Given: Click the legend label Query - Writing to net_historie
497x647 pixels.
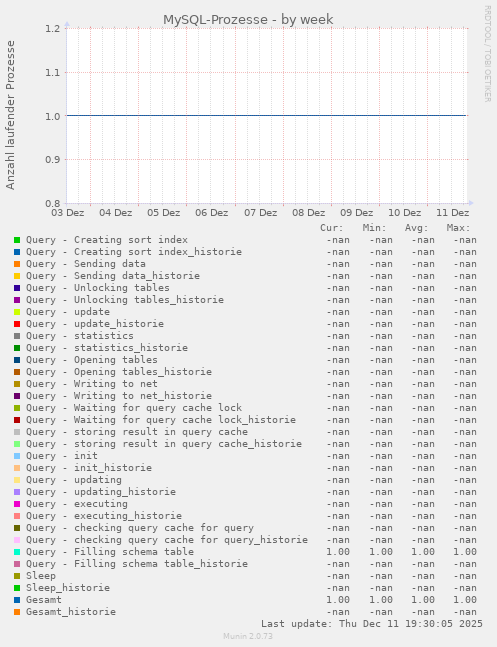Looking at the screenshot, I should pos(119,396).
